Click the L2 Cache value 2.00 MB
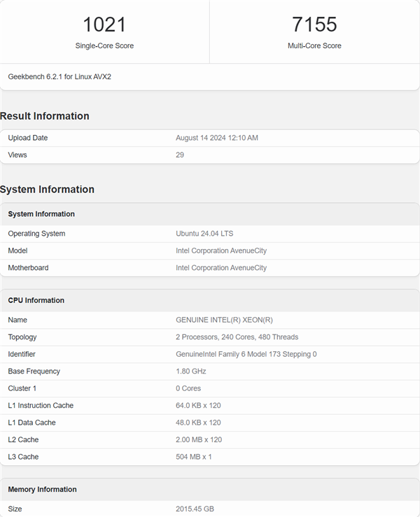420x517 pixels. pyautogui.click(x=198, y=440)
